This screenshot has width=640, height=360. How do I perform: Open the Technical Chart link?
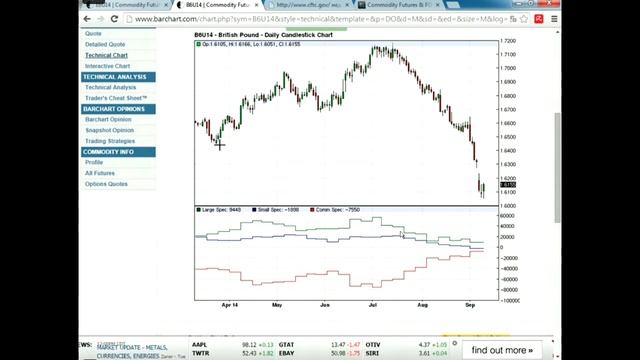click(x=106, y=55)
